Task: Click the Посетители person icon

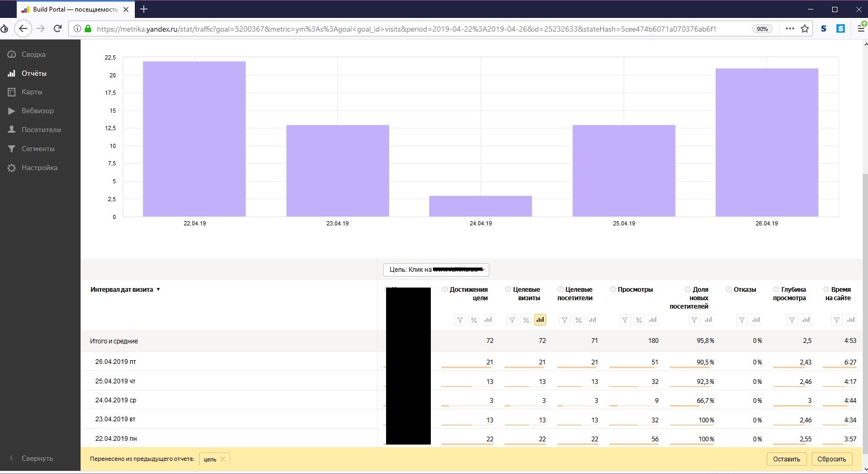Action: (12, 130)
